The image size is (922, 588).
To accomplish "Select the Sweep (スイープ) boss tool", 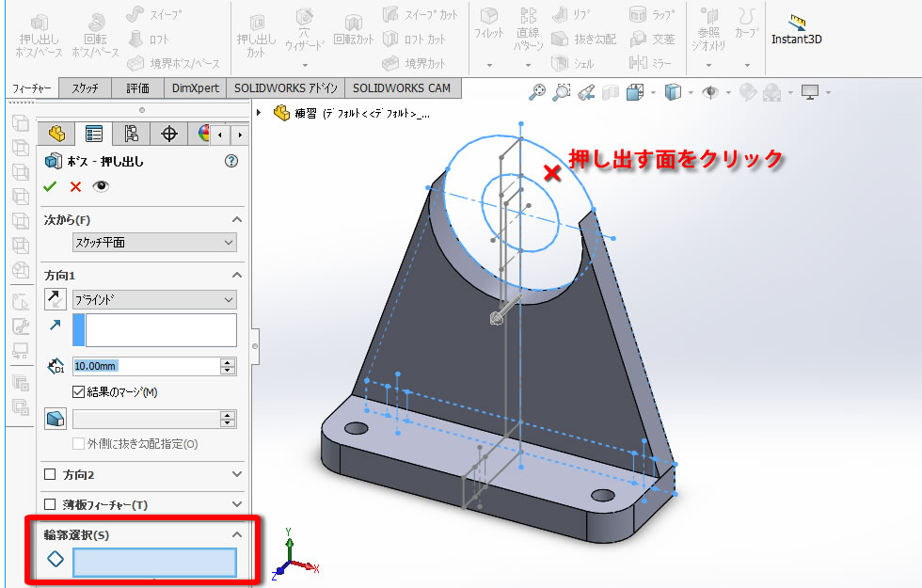I will tap(154, 15).
